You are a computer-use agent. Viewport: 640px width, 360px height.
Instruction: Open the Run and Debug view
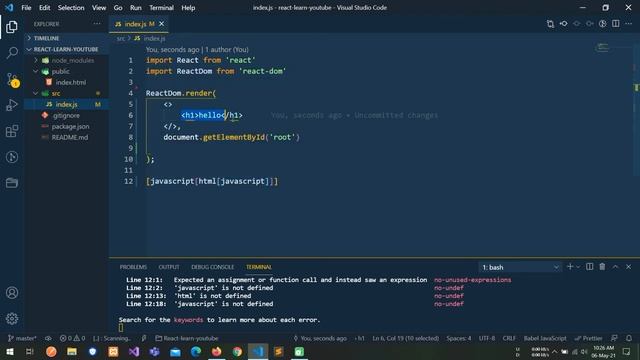12,105
